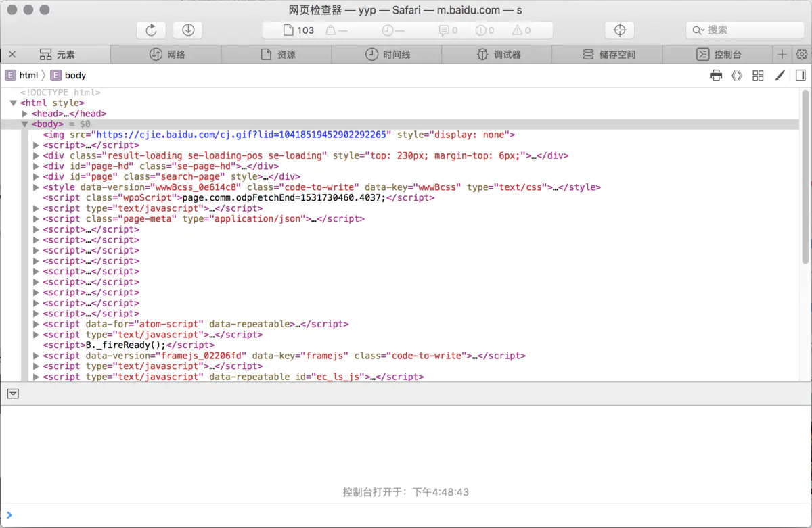
Task: Show console log messages count
Action: click(448, 30)
